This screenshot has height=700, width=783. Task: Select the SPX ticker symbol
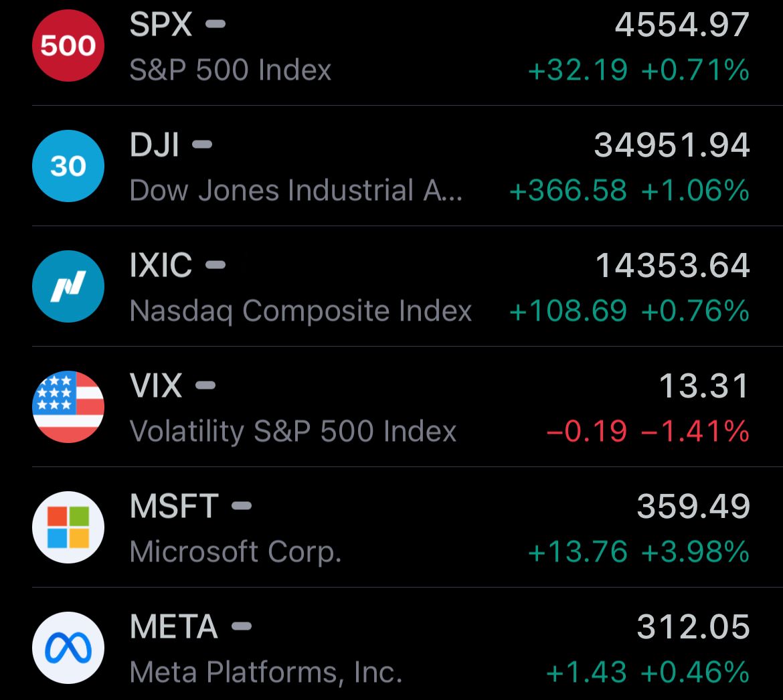pyautogui.click(x=161, y=24)
